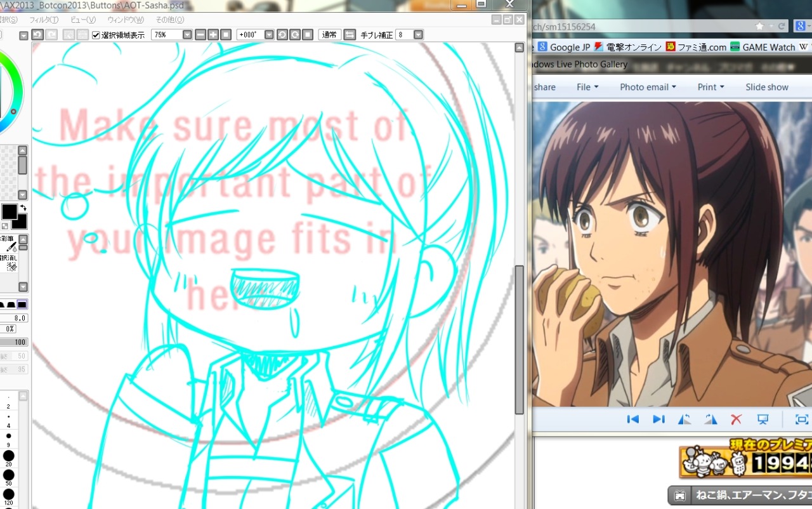
Task: Click the slideshow screen icon in Photo Gallery
Action: tap(763, 419)
